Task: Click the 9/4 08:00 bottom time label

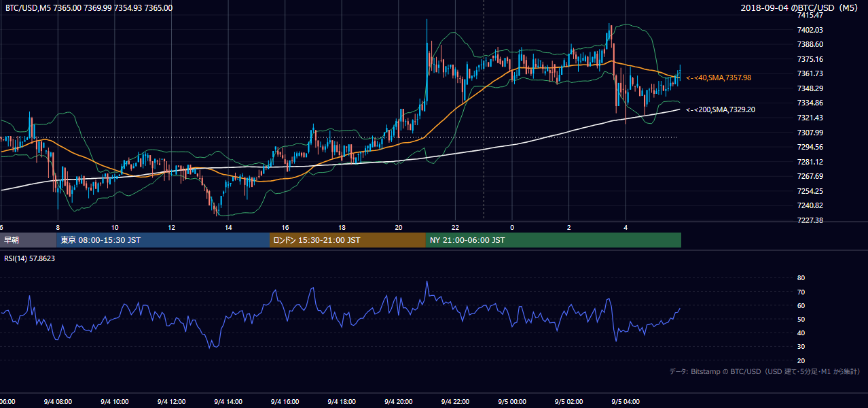Action: 58,402
